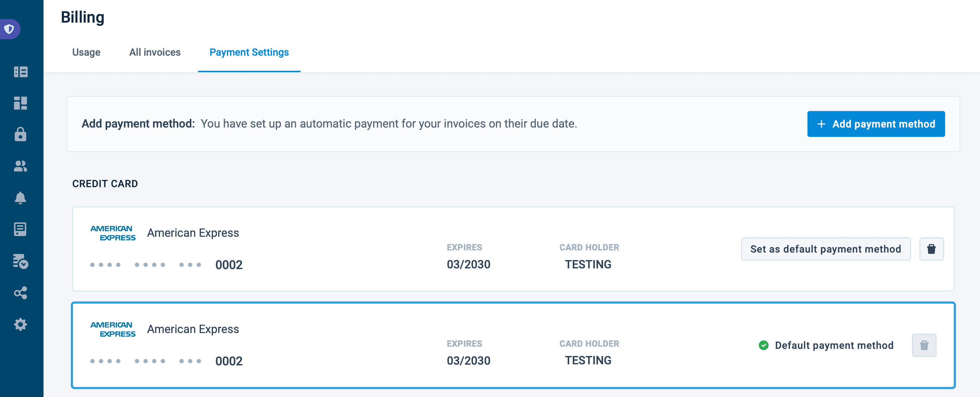980x397 pixels.
Task: Open the checklist tasks sidebar icon
Action: coord(20,261)
